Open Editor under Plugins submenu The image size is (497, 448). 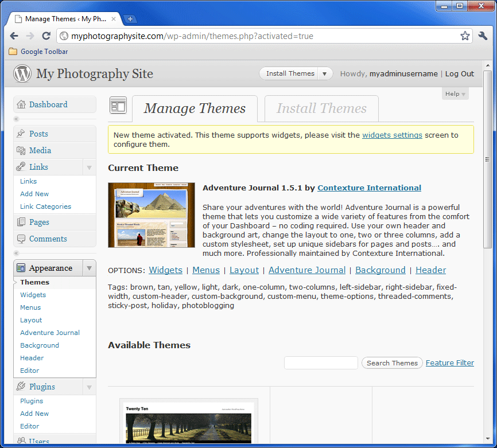29,426
